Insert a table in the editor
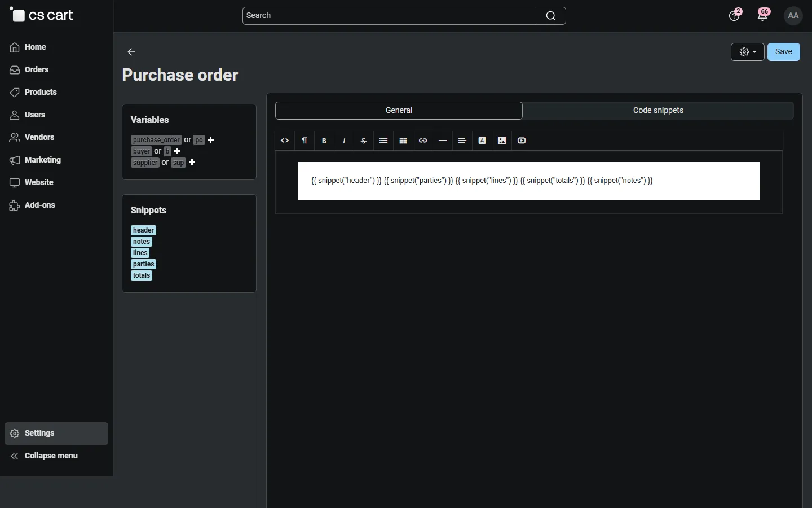This screenshot has width=812, height=508. coord(404,141)
